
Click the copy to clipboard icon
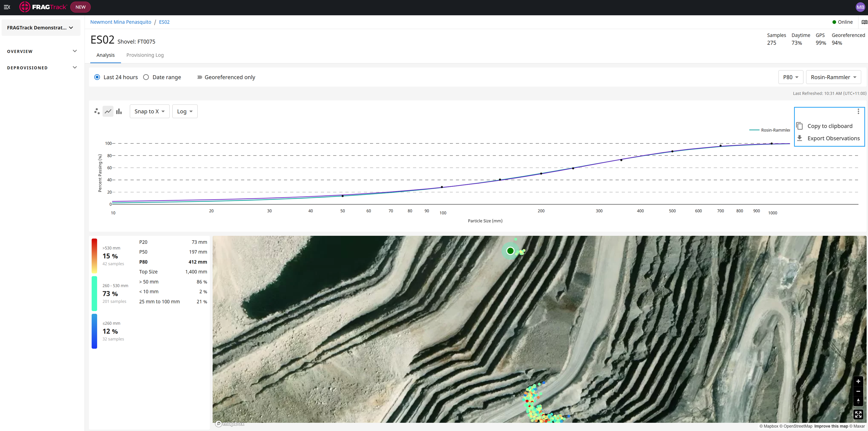coord(800,126)
